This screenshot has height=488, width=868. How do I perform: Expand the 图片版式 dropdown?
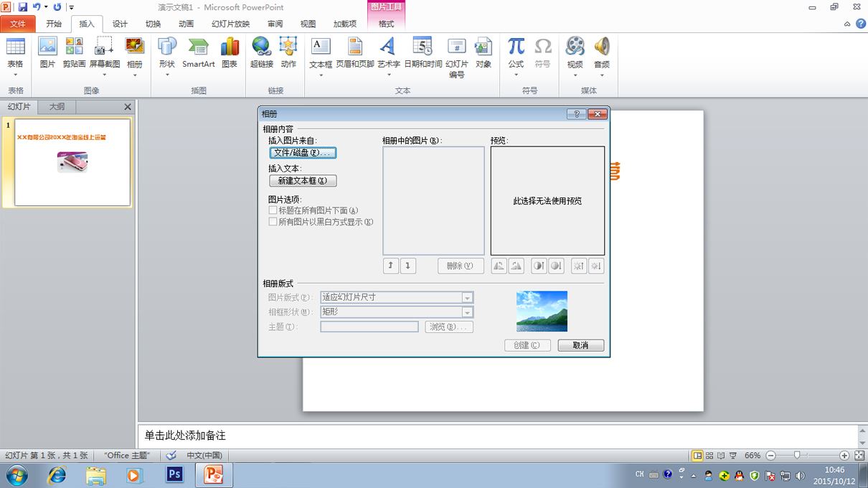click(x=467, y=298)
